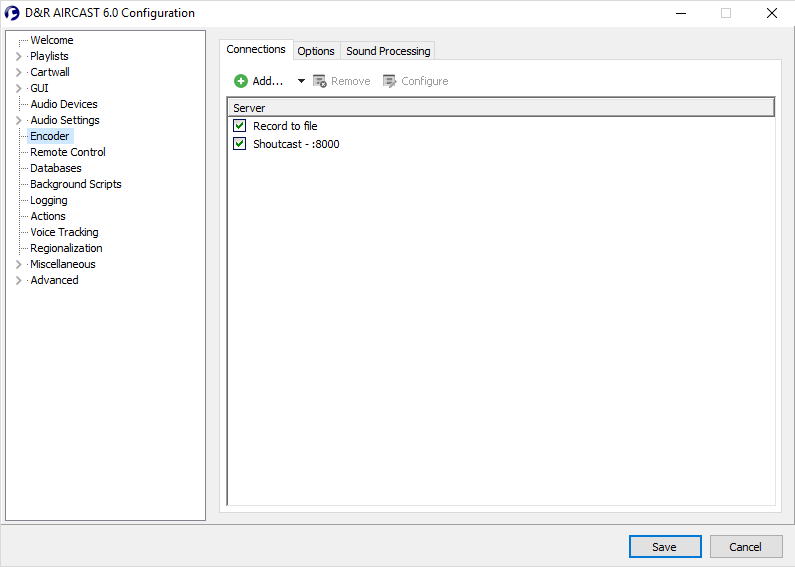Screen dimensions: 795x567
Task: Click the Server column header
Action: point(500,107)
